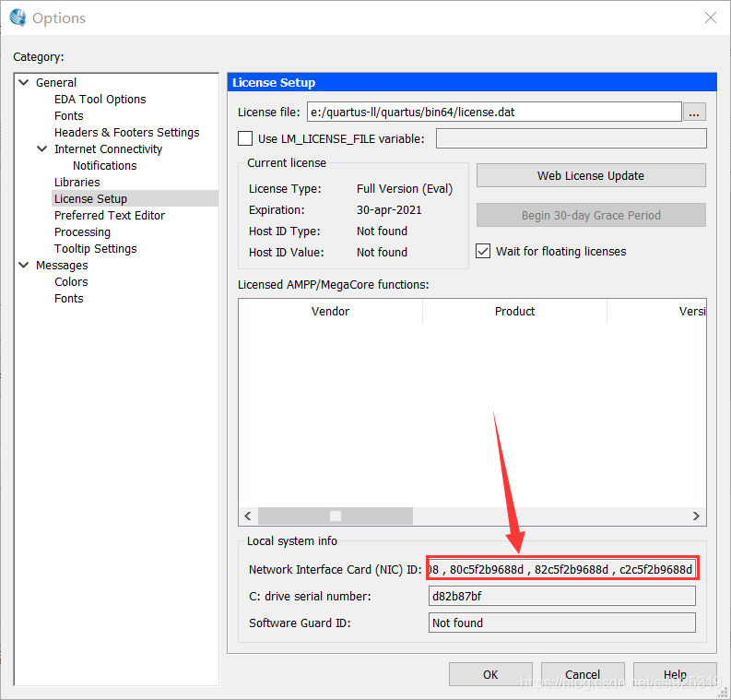Click the License file path field
Viewport: 731px width, 700px height.
(494, 112)
